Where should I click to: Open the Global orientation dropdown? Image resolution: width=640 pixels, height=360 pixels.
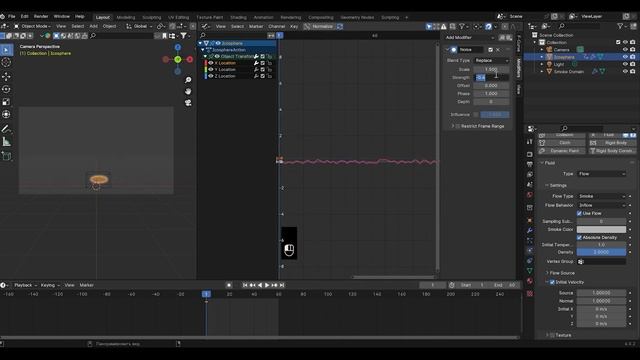pyautogui.click(x=140, y=27)
